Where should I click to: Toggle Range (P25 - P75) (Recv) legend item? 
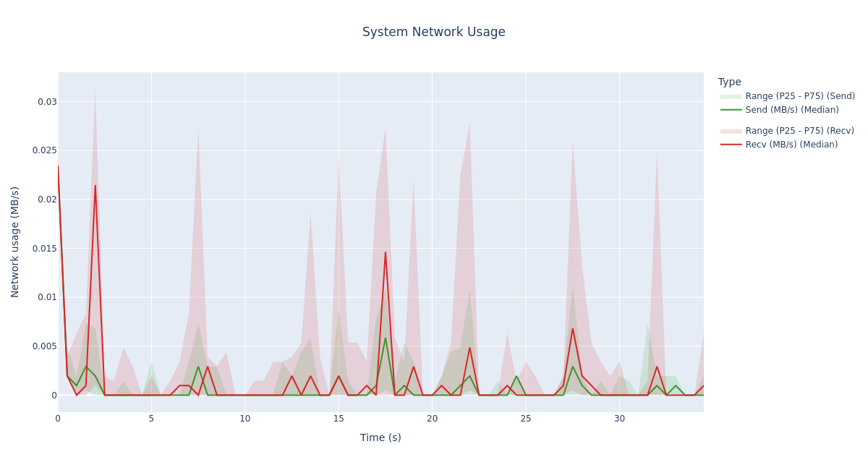pyautogui.click(x=799, y=131)
